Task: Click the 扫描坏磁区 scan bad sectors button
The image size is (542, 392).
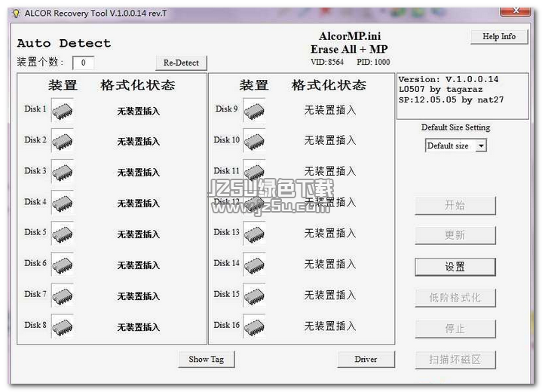Action: (x=455, y=360)
